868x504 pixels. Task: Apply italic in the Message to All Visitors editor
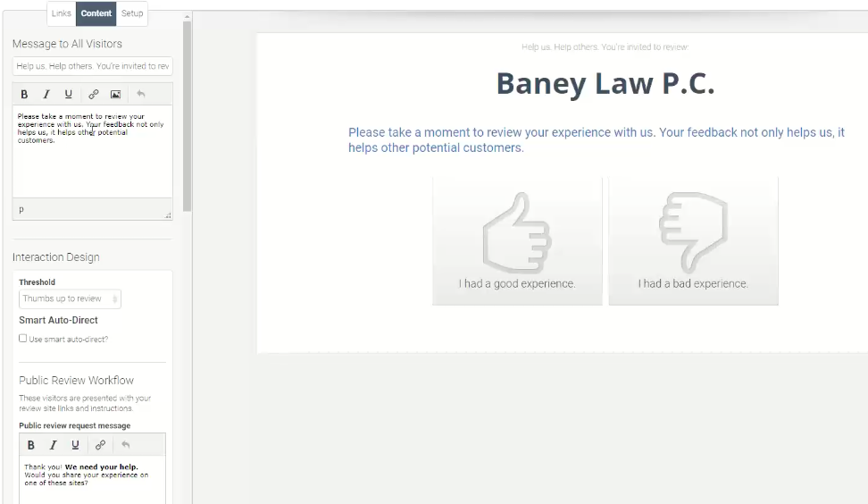(x=46, y=94)
